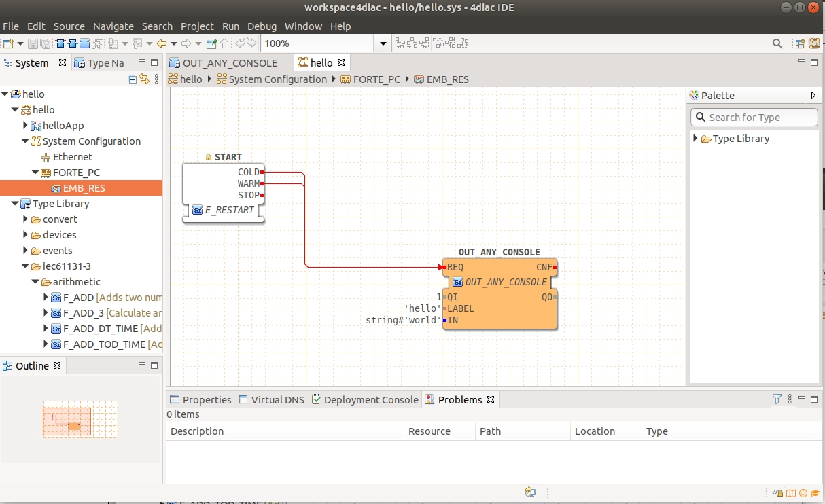Viewport: 825px width, 504px height.
Task: Click the Collapse All icon in System panel
Action: coord(133,79)
